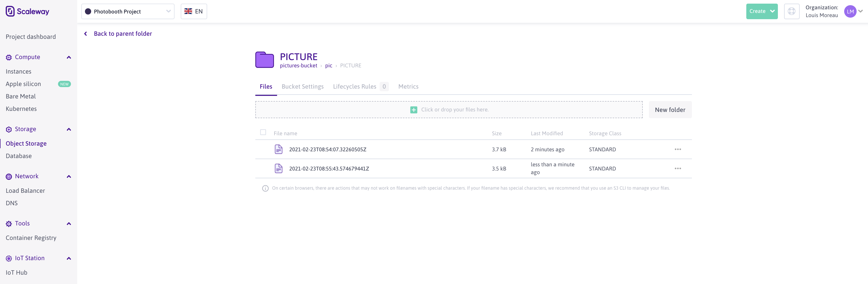The height and width of the screenshot is (284, 868).
Task: Switch to the Files tab
Action: pos(266,86)
